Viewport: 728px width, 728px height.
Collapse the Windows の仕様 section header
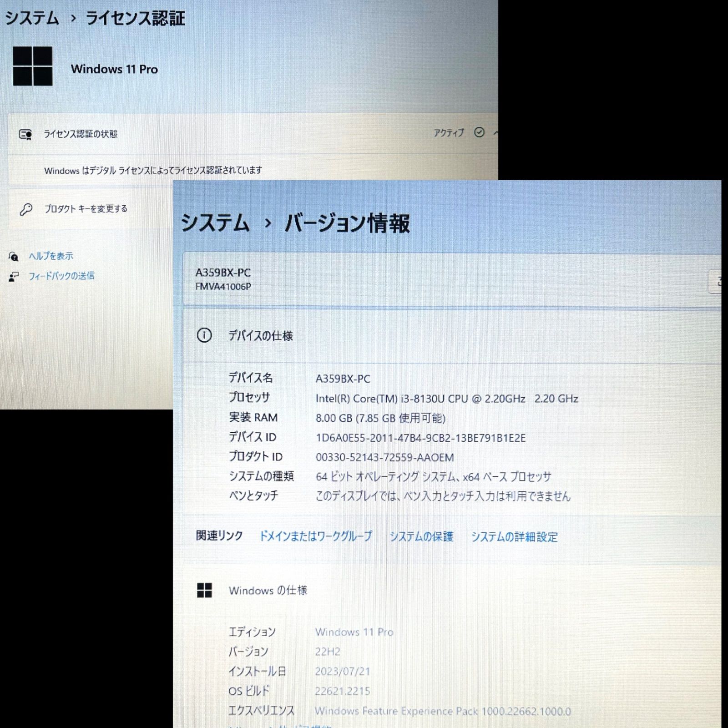point(452,590)
